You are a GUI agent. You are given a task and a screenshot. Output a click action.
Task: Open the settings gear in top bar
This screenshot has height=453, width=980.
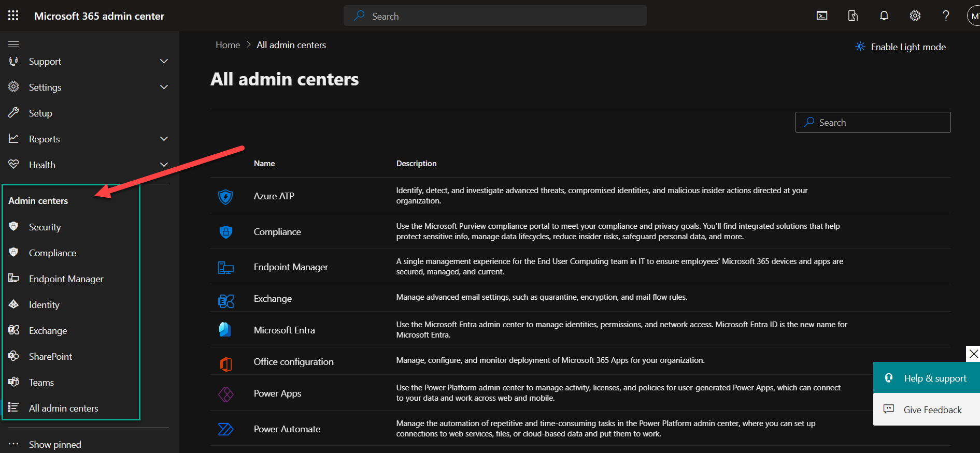coord(915,16)
